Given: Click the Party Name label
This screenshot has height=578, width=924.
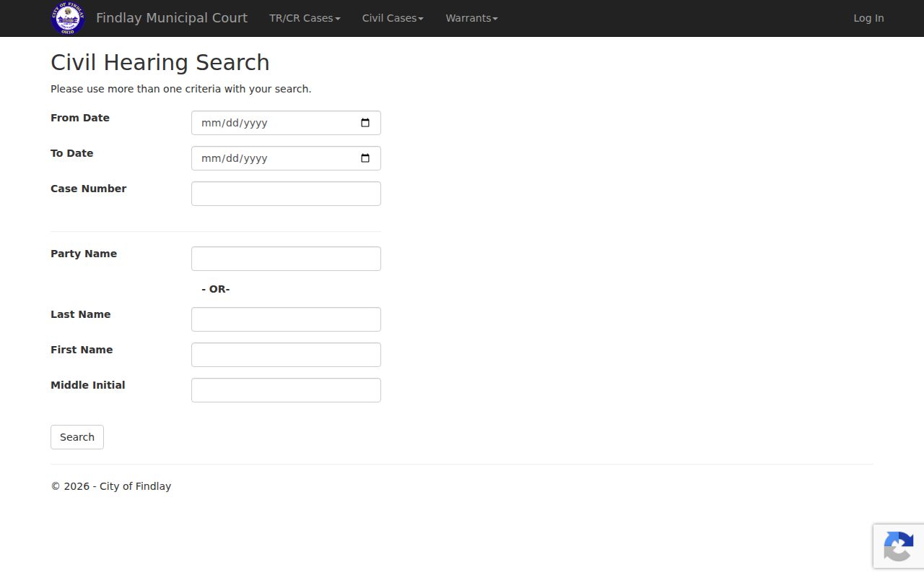Looking at the screenshot, I should coord(84,254).
